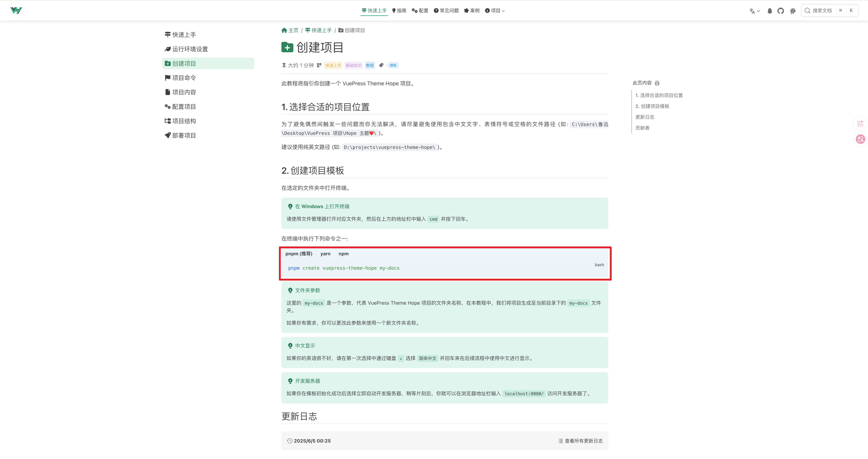868x459 pixels.
Task: Open the language selection dropdown
Action: point(755,11)
